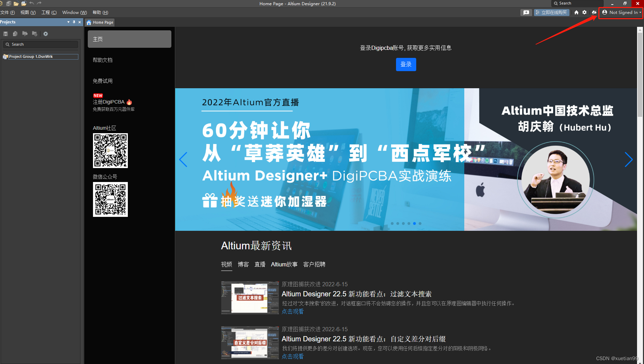644x364 pixels.
Task: Pin the Projects panel
Action: (74, 22)
